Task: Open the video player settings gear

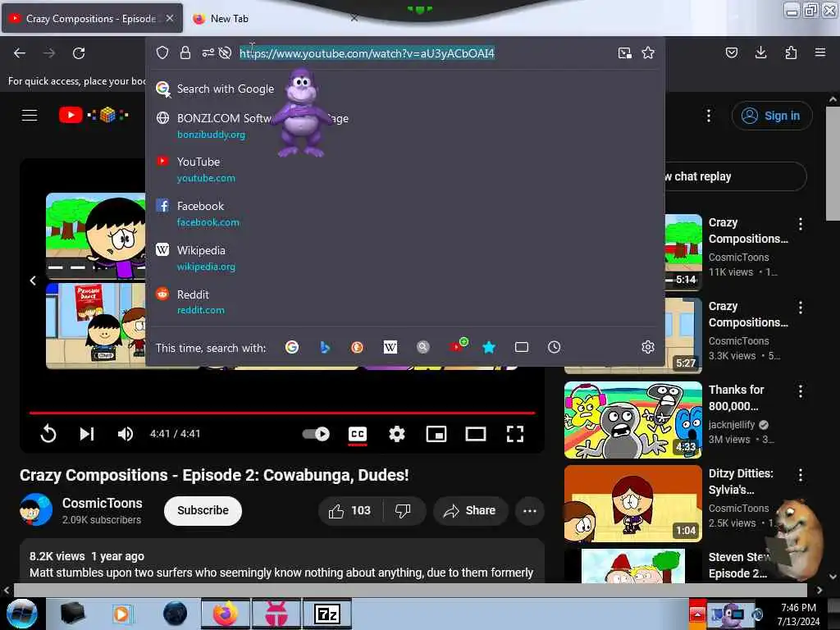Action: point(397,433)
